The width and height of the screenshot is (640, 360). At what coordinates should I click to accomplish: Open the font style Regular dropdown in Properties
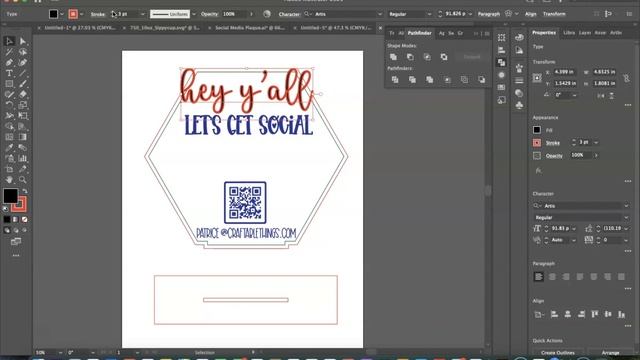click(x=626, y=217)
